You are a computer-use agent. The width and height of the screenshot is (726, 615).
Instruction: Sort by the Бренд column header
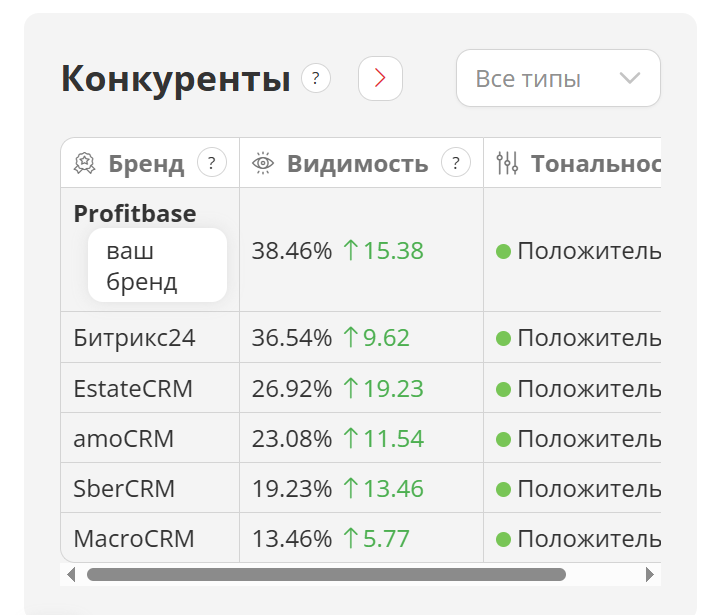click(x=146, y=164)
